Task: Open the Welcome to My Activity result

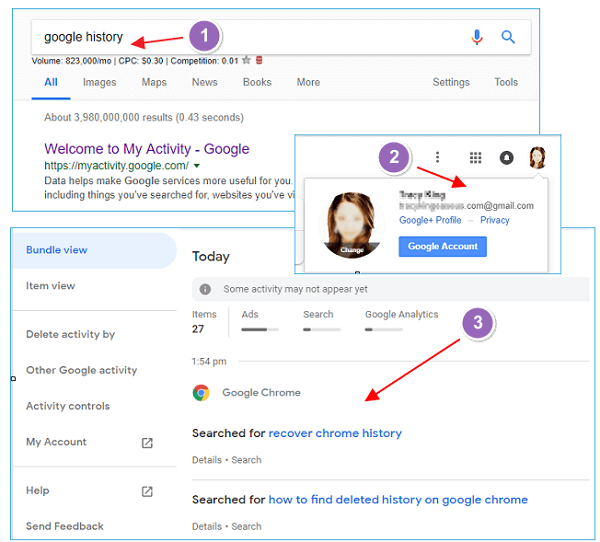Action: click(147, 149)
